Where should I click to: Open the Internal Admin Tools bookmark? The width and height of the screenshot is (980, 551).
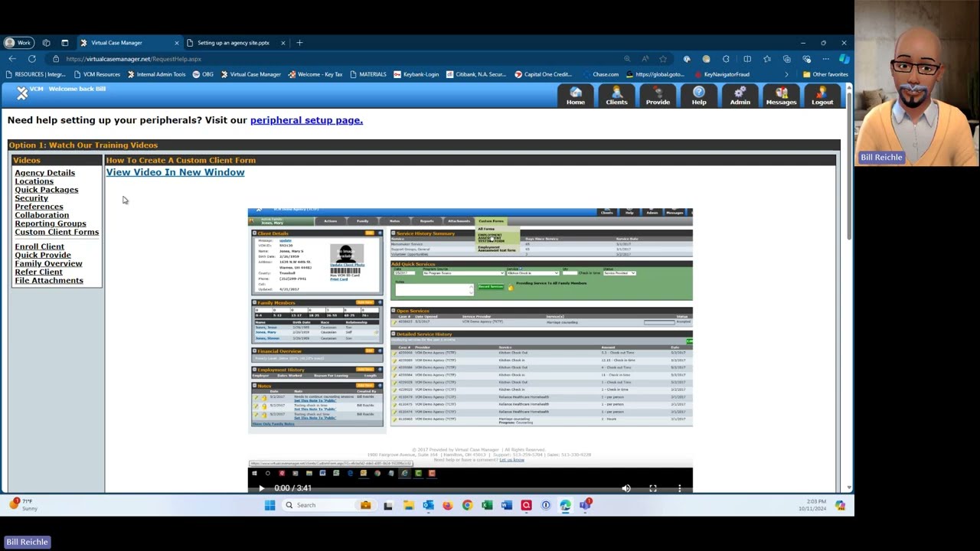click(x=156, y=74)
